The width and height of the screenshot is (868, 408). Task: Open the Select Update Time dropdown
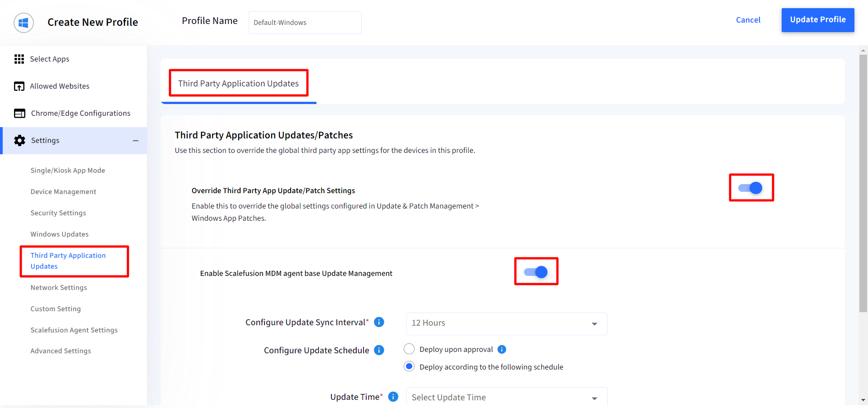pyautogui.click(x=507, y=397)
